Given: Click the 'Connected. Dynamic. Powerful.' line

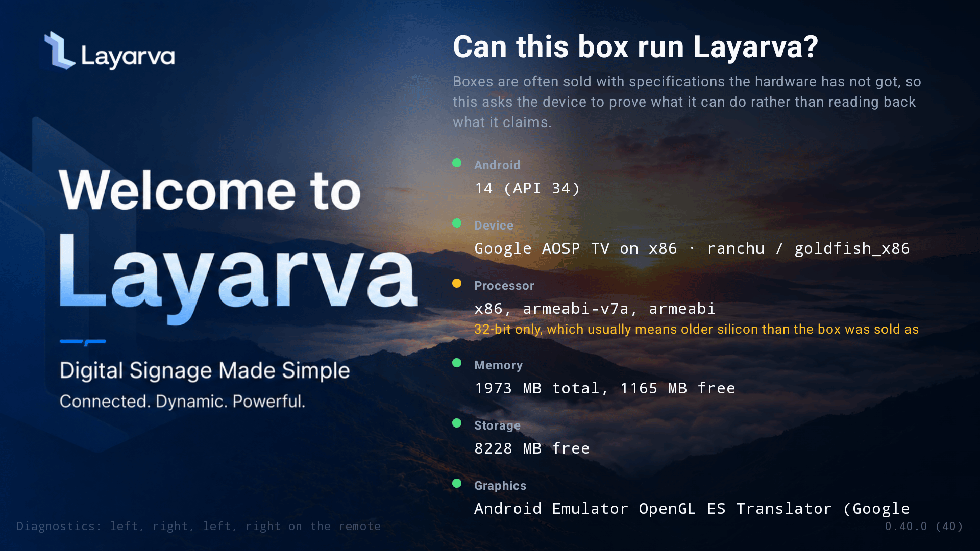Looking at the screenshot, I should (x=182, y=402).
